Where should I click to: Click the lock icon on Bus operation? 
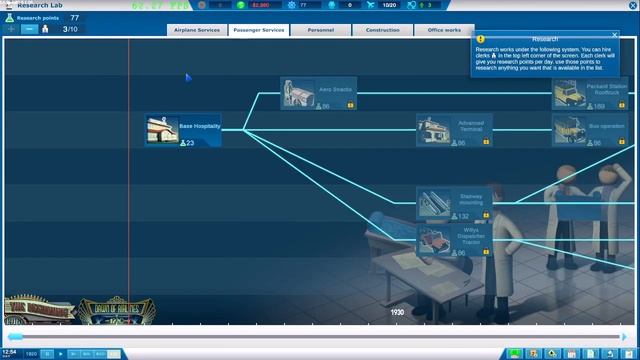[622, 142]
